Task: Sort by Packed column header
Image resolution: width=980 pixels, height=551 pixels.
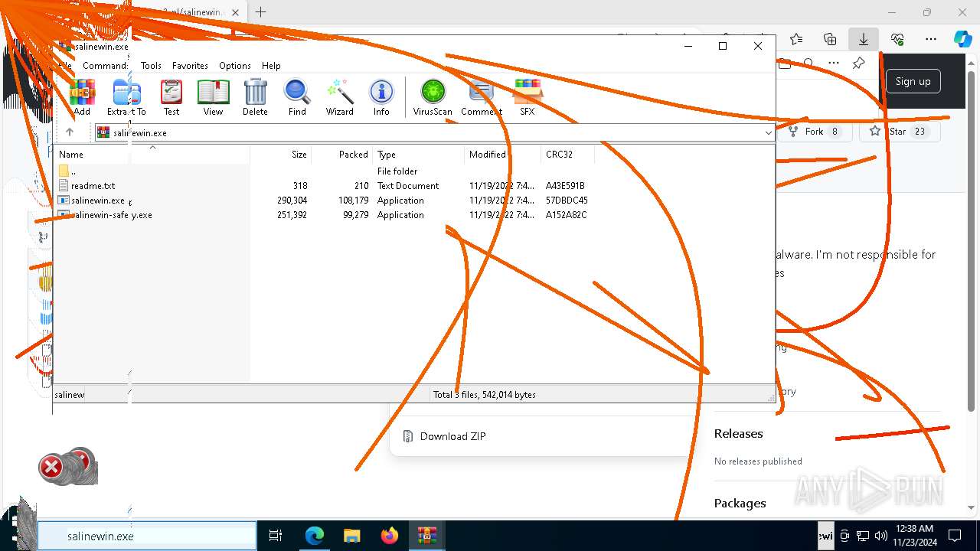Action: click(x=342, y=154)
